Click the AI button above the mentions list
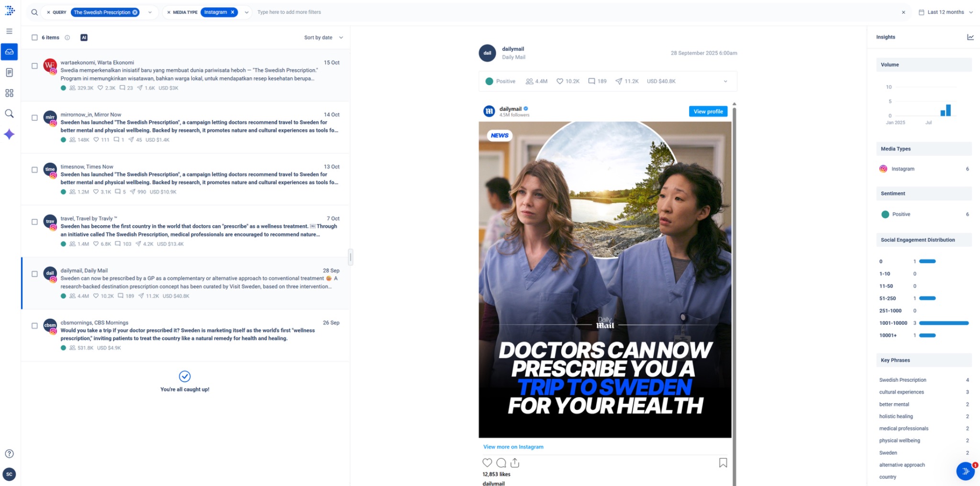The width and height of the screenshot is (980, 486). point(84,37)
